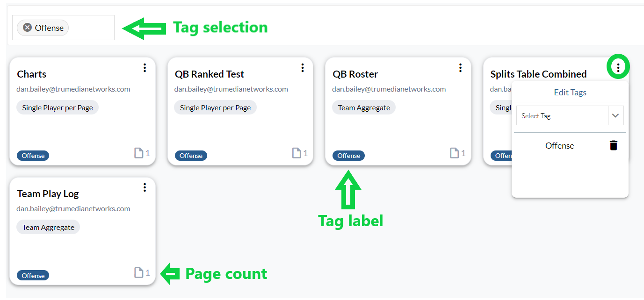Remove the Offense filter chip via its X
Screen dimensions: 644x300
(x=28, y=28)
